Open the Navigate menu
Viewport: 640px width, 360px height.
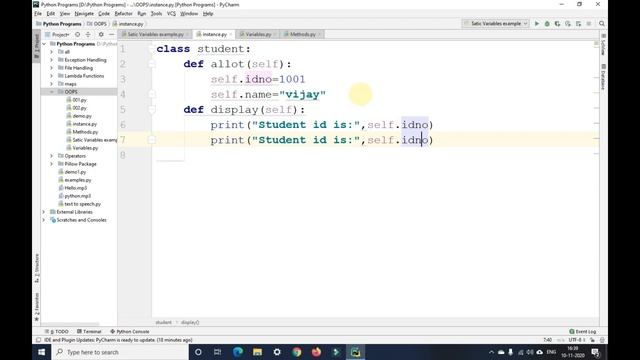[x=84, y=13]
